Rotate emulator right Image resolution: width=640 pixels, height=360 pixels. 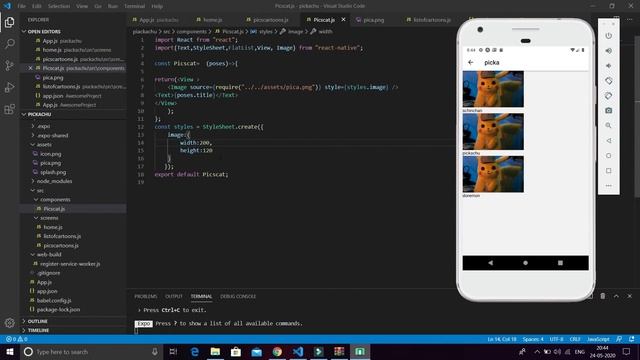coord(609,96)
